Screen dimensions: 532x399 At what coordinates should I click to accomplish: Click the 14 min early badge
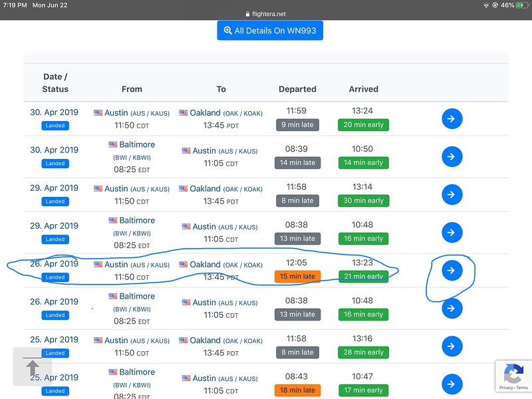point(363,163)
